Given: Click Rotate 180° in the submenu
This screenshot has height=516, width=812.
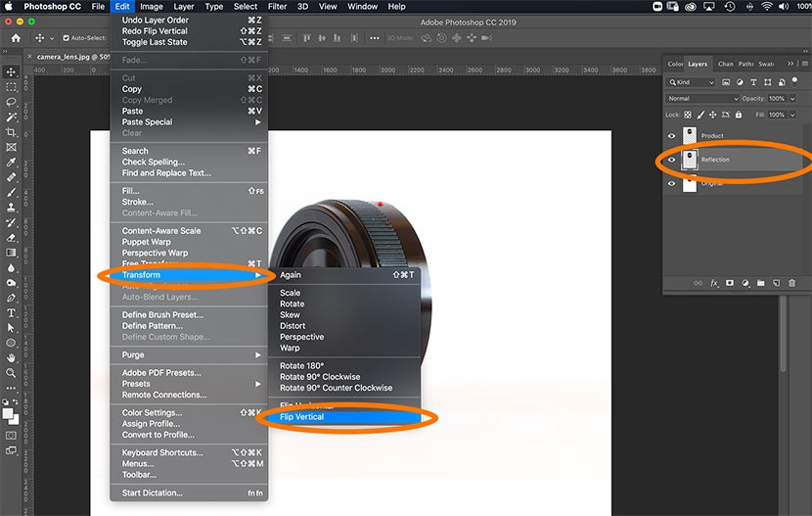Looking at the screenshot, I should point(301,366).
